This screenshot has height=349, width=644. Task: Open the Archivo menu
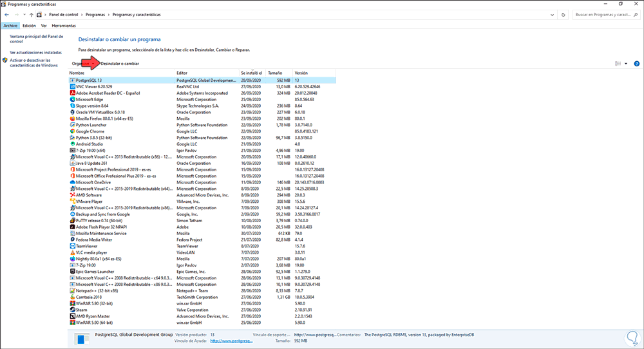pos(10,26)
